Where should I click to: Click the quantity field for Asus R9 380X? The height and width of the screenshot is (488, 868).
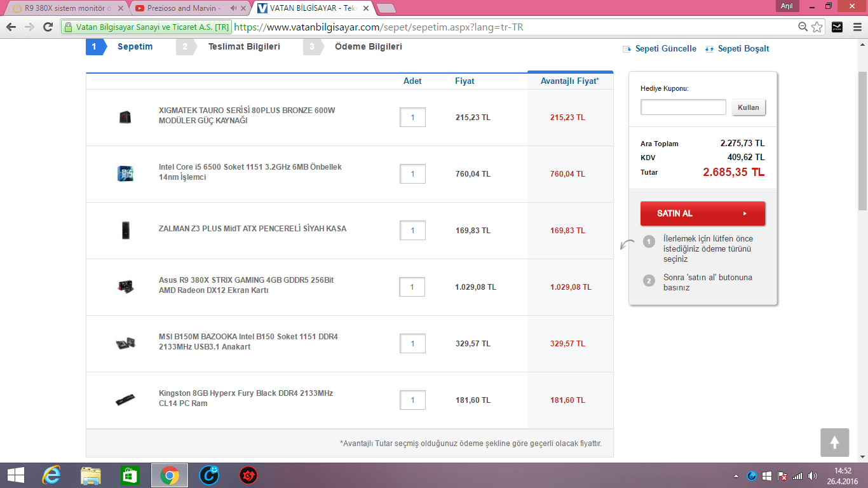click(x=412, y=287)
